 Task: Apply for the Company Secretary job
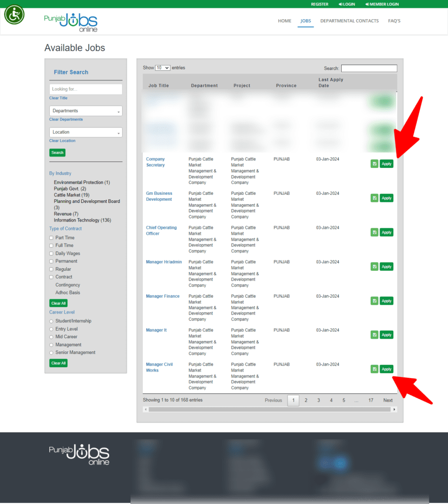386,164
